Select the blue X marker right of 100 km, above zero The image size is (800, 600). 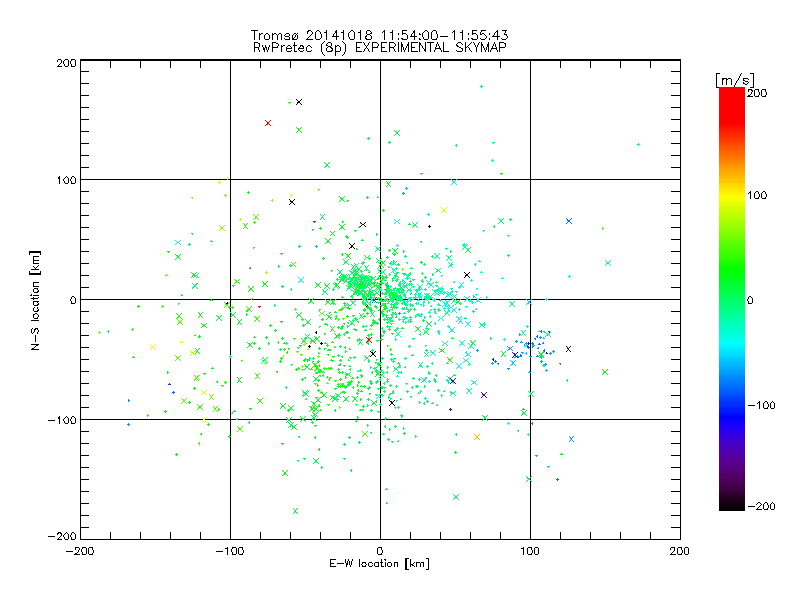point(569,221)
